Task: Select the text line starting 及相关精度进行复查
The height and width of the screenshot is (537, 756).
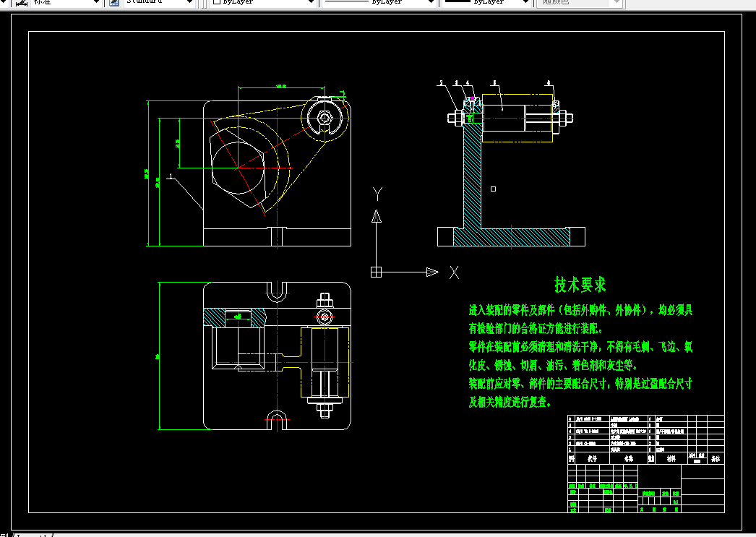Action: pyautogui.click(x=510, y=402)
